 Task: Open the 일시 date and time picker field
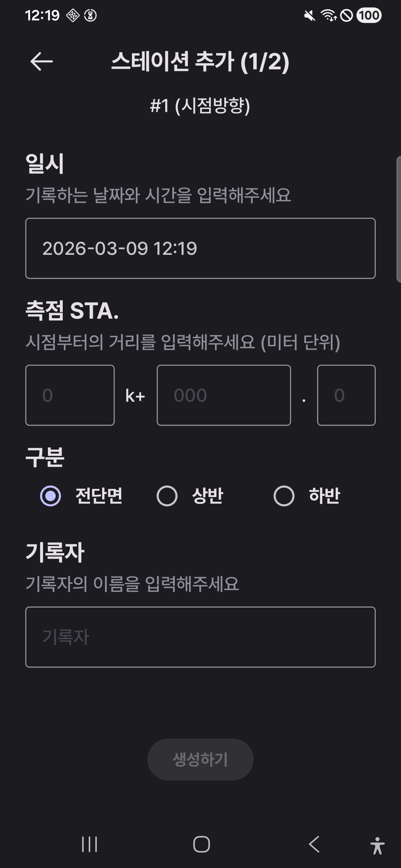[200, 248]
